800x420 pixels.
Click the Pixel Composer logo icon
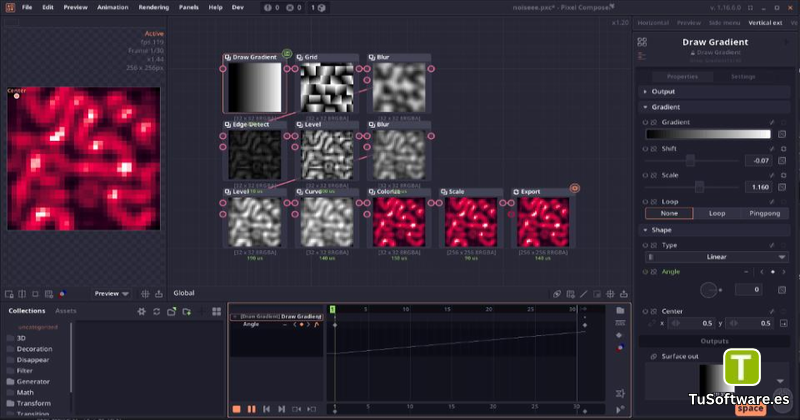[10, 8]
